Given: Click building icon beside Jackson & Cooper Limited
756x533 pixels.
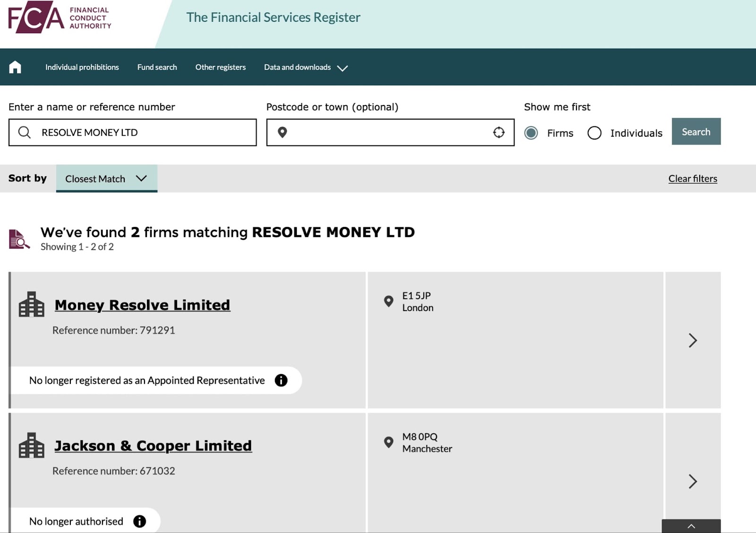Looking at the screenshot, I should tap(32, 445).
